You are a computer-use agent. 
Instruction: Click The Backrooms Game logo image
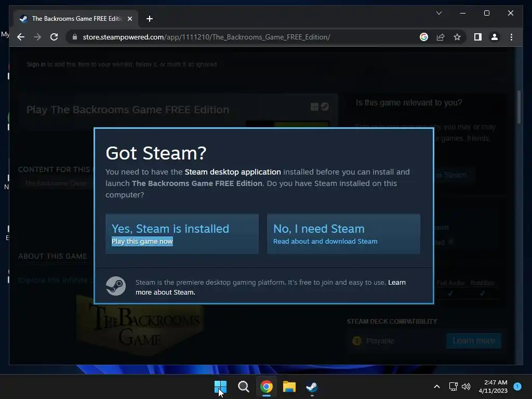point(140,325)
